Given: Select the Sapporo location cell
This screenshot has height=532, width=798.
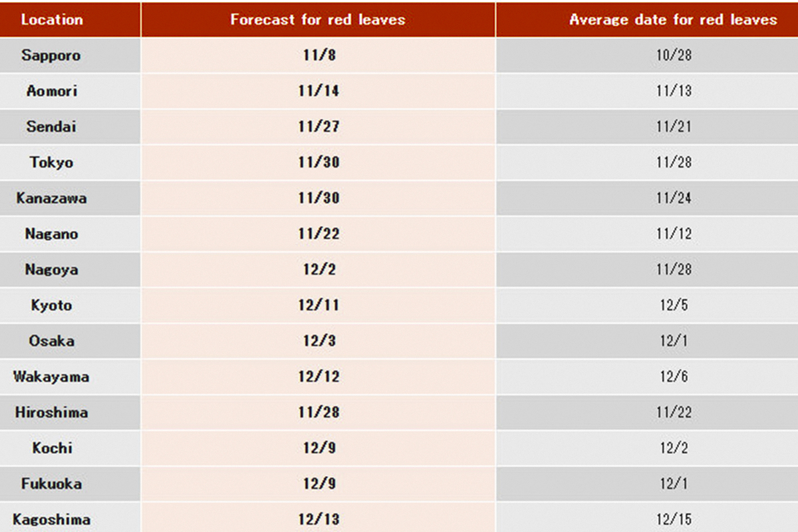Looking at the screenshot, I should coord(51,55).
